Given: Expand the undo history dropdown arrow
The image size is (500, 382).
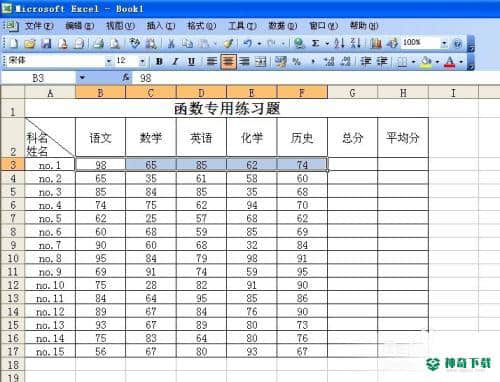Looking at the screenshot, I should pos(259,43).
